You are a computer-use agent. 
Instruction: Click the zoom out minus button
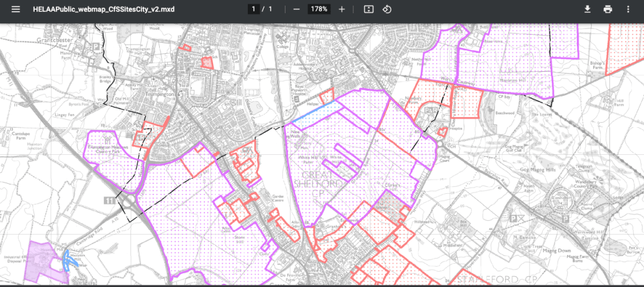296,9
